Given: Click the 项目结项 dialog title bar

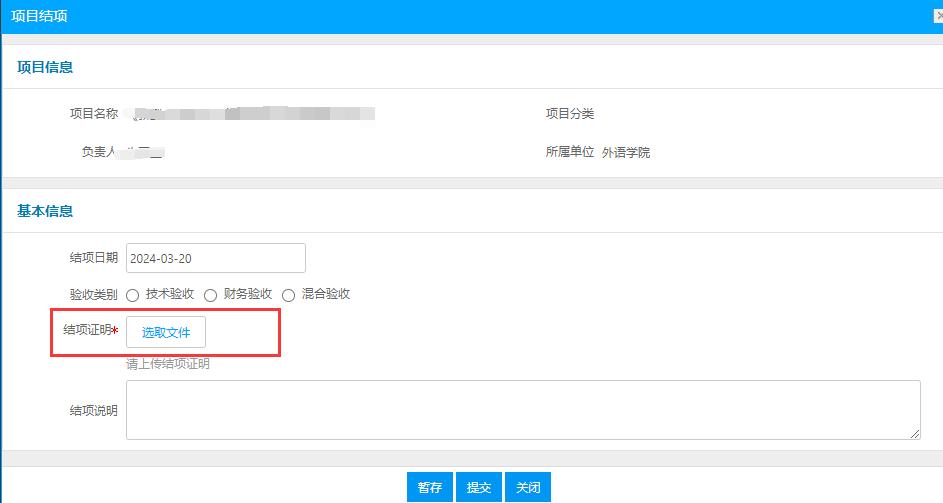Looking at the screenshot, I should point(400,17).
